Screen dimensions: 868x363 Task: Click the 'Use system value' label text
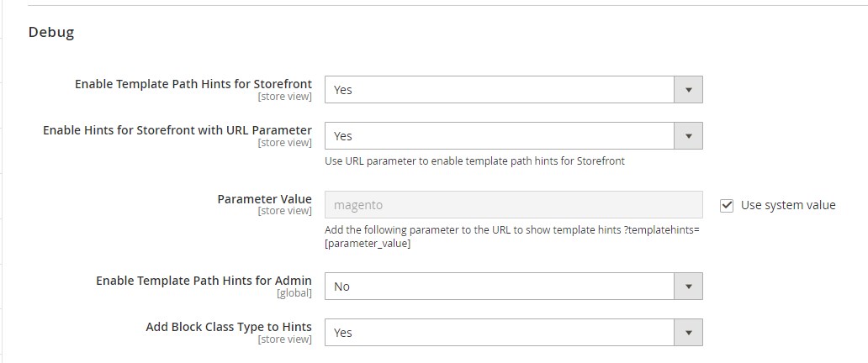pos(788,205)
